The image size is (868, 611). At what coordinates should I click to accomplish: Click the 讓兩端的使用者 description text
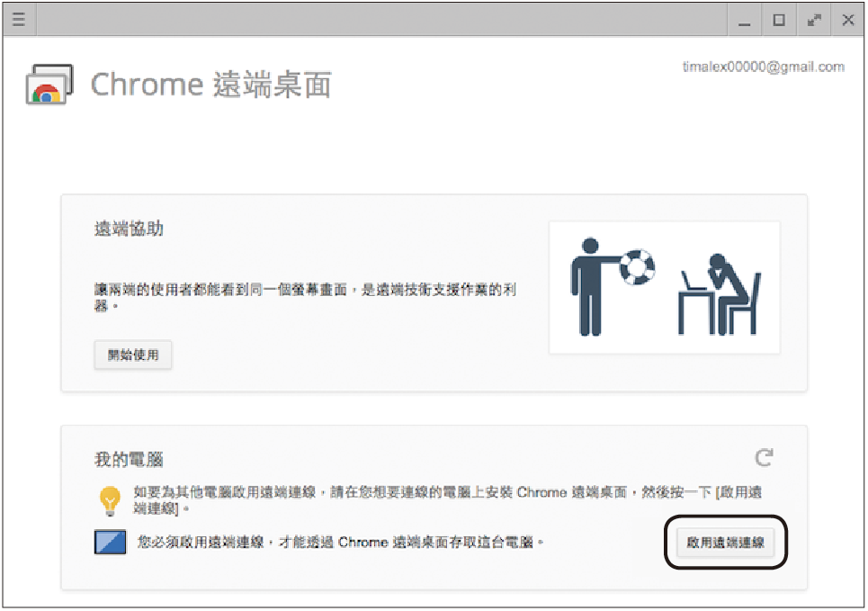305,298
